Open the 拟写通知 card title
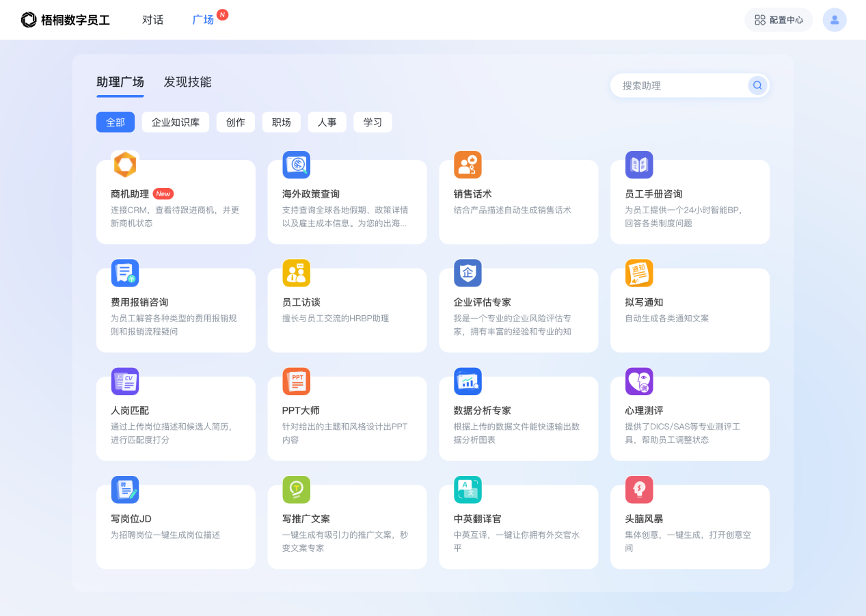This screenshot has height=616, width=866. (644, 302)
